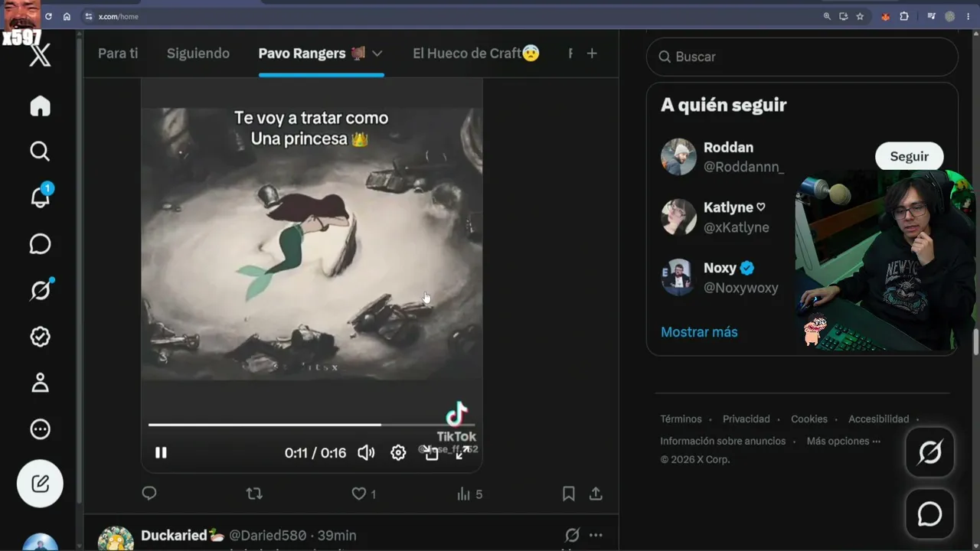Open the floating Grok button
The image size is (980, 551).
click(x=929, y=453)
